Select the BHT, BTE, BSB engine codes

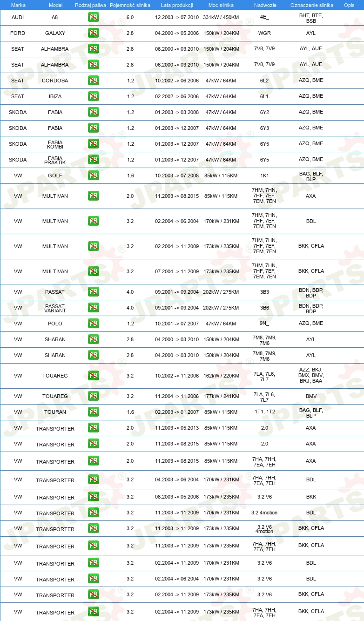[311, 18]
